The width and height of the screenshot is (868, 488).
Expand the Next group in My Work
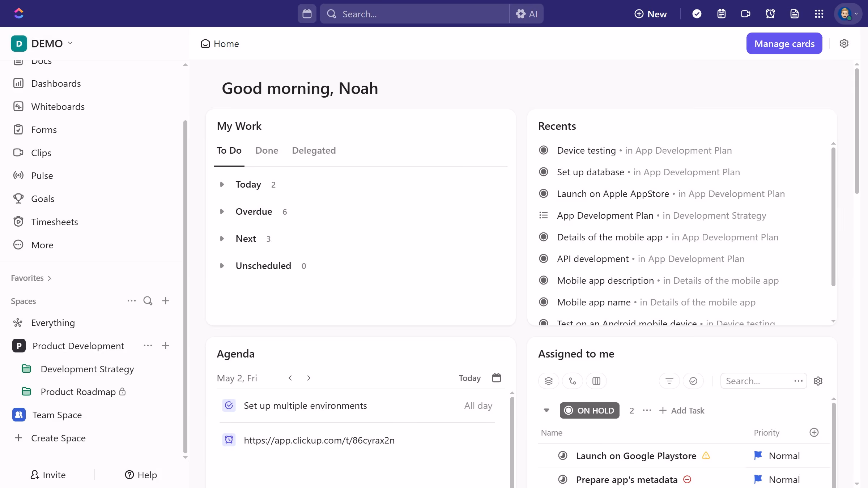(x=222, y=239)
